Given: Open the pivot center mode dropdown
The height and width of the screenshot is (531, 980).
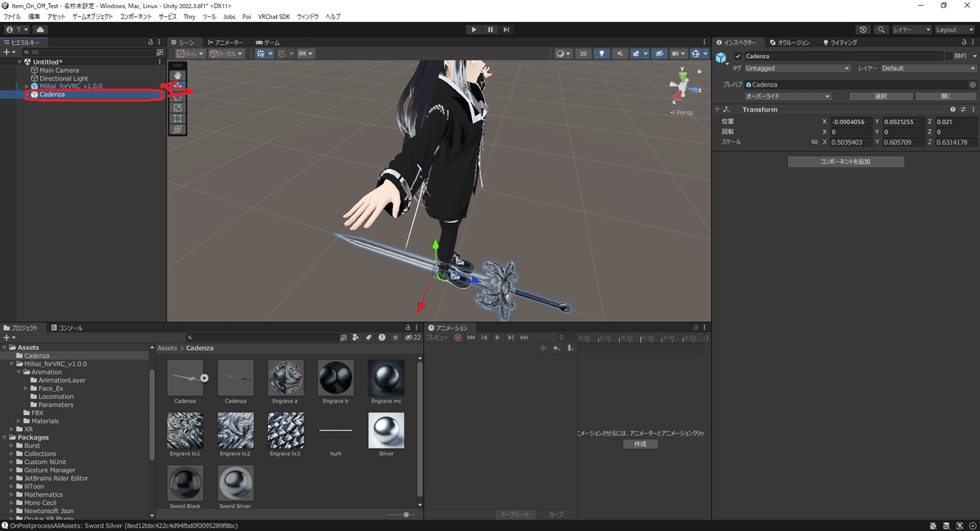Looking at the screenshot, I should pos(189,54).
